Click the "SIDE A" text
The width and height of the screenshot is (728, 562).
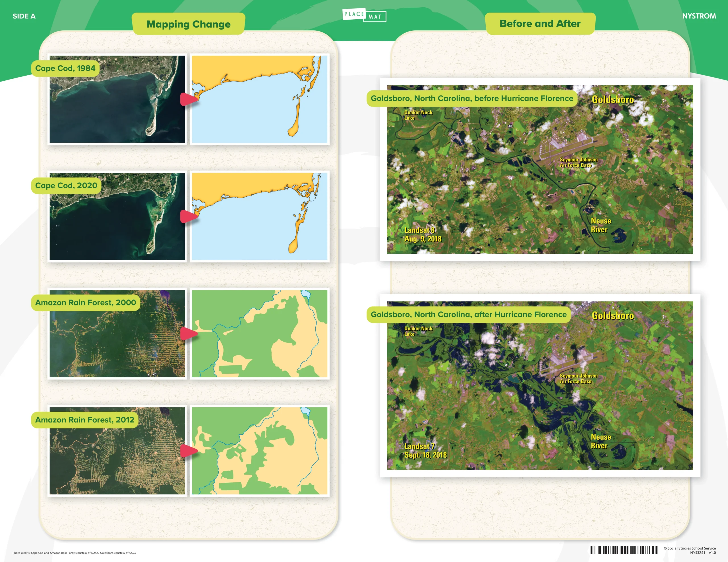(x=24, y=16)
